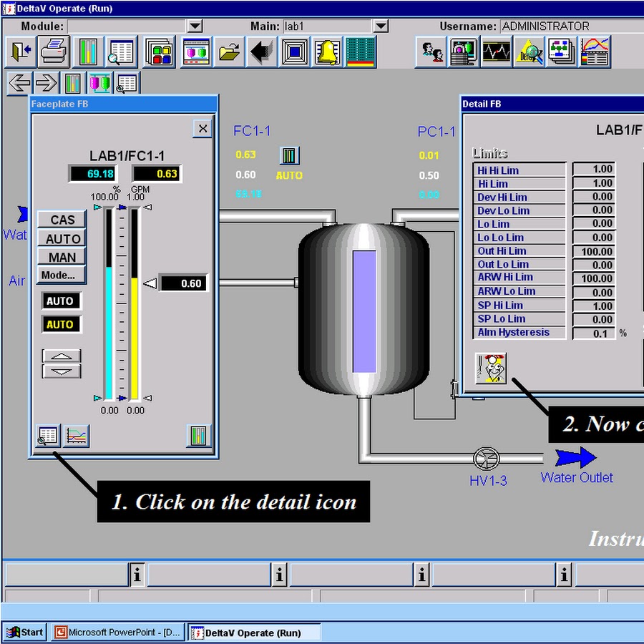Click the overlapping windows overview icon
644x644 pixels.
159,52
